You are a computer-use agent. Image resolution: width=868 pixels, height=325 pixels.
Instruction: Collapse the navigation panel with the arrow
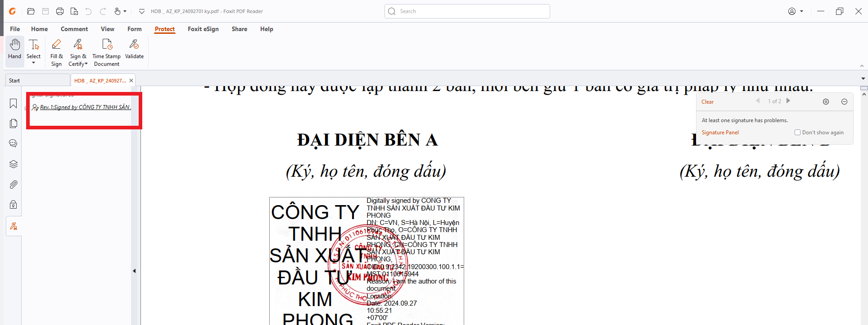pyautogui.click(x=134, y=271)
